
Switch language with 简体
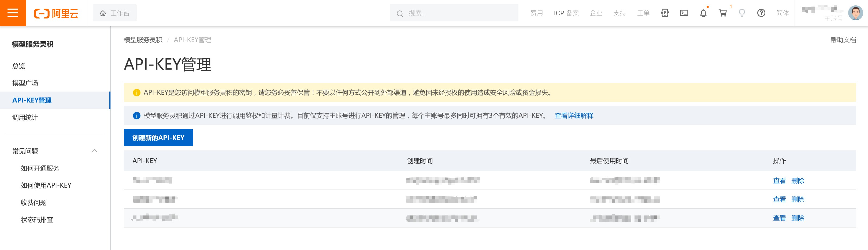coord(782,13)
